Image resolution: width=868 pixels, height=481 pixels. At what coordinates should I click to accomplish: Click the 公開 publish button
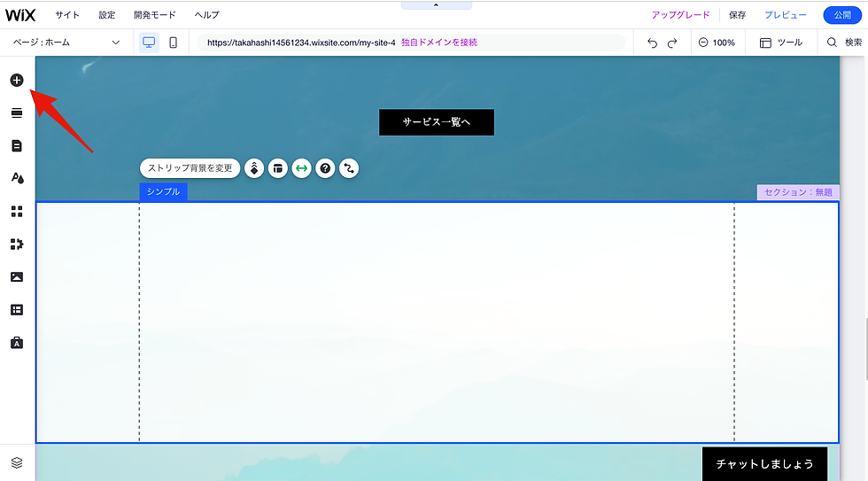[842, 15]
